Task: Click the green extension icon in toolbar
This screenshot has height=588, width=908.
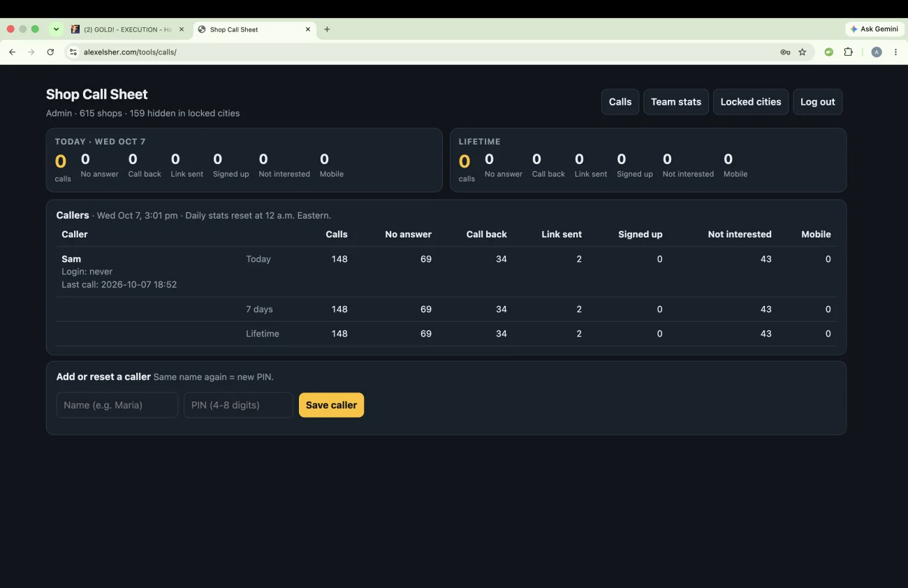Action: [829, 52]
